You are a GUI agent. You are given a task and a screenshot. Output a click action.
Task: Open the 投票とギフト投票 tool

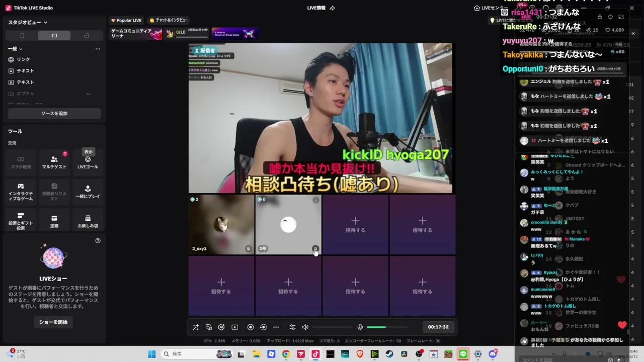(21, 222)
